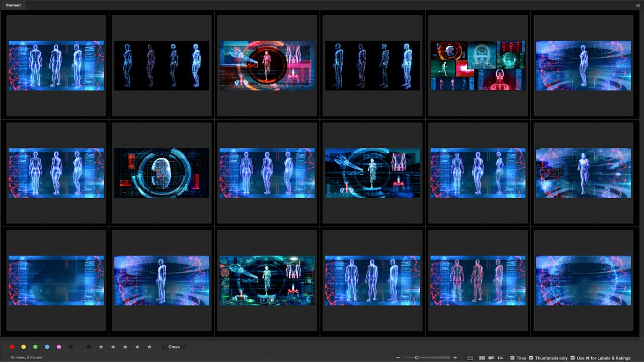Click the Close button
The width and height of the screenshot is (644, 362).
(x=174, y=347)
